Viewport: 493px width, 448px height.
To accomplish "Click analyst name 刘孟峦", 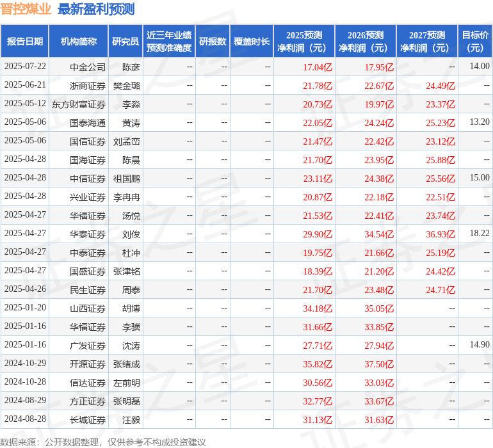I will [x=127, y=141].
